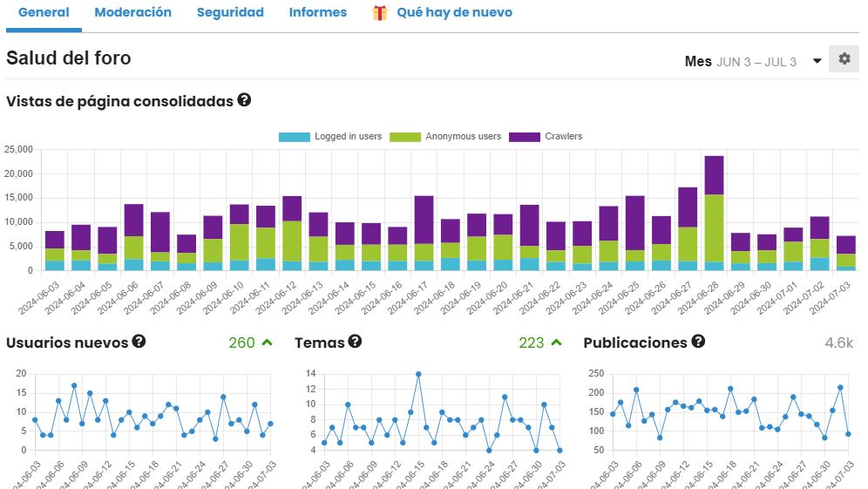
Task: Open the Publicaciones report heading
Action: pyautogui.click(x=635, y=343)
